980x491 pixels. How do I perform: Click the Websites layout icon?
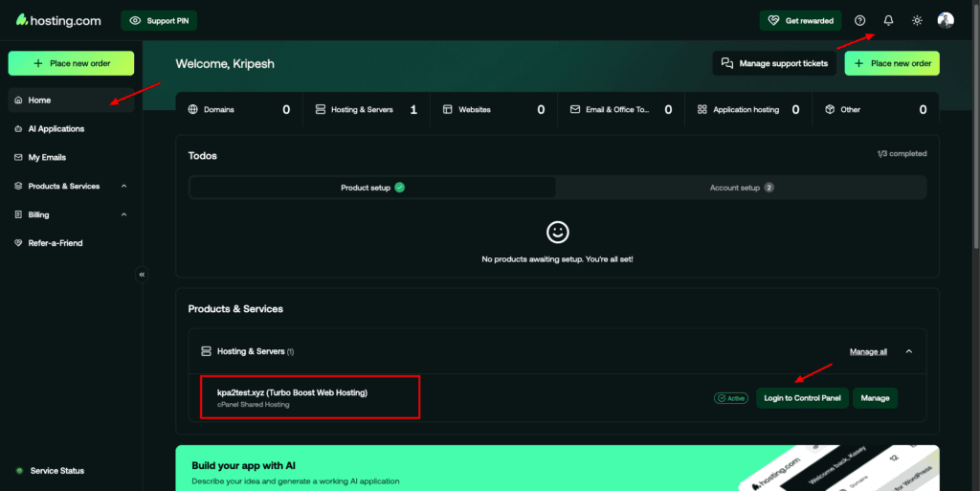[448, 109]
